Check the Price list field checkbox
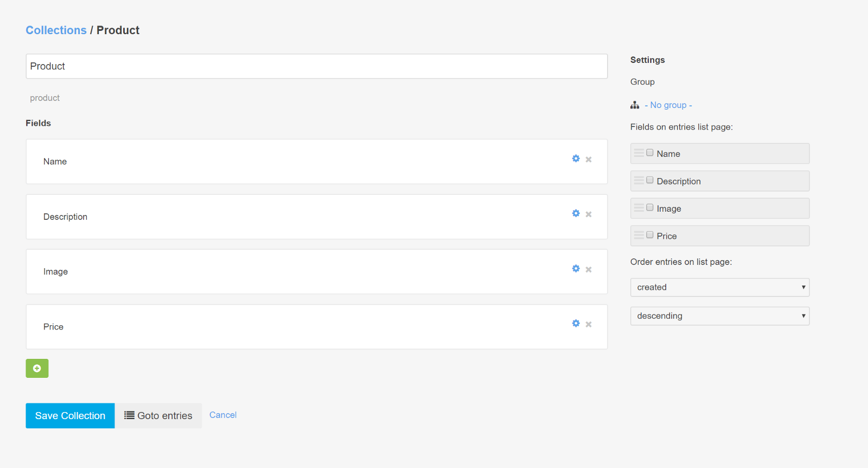Viewport: 868px width, 468px height. tap(650, 235)
